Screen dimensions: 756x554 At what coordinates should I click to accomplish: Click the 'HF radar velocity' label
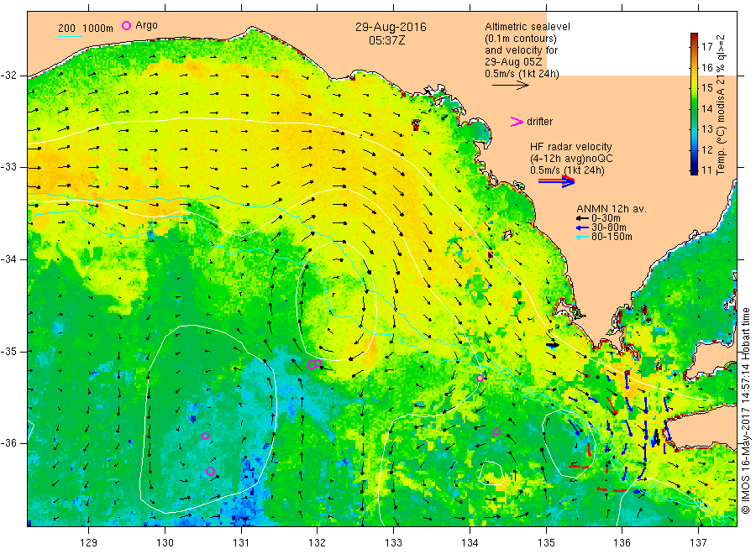tap(571, 146)
